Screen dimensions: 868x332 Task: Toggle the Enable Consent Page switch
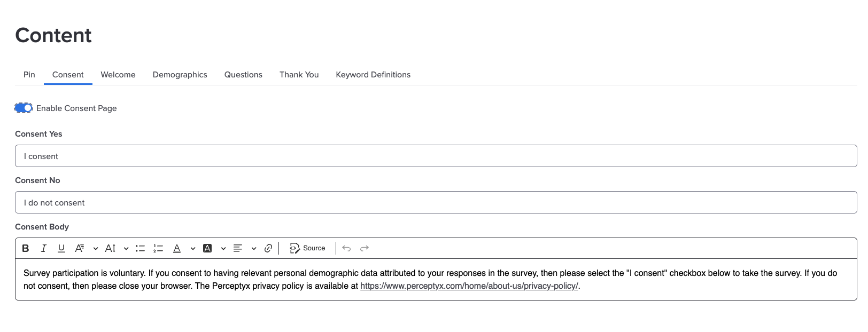click(x=24, y=108)
